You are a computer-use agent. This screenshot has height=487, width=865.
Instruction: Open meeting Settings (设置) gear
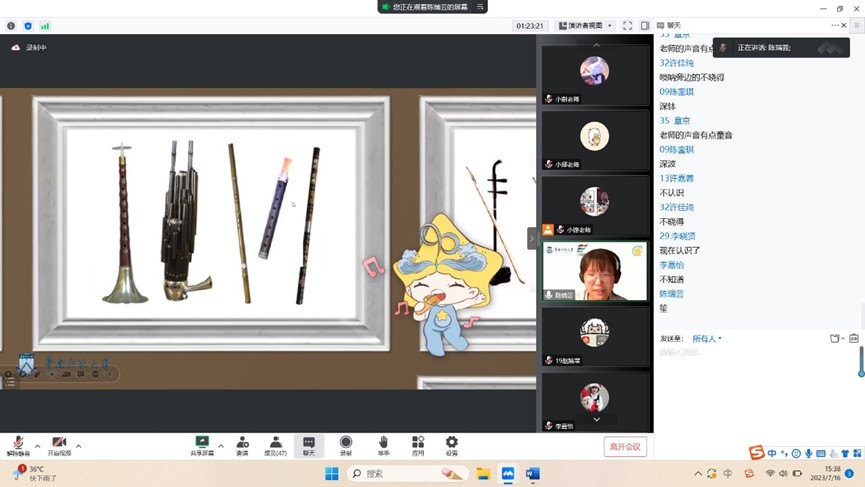(x=452, y=445)
